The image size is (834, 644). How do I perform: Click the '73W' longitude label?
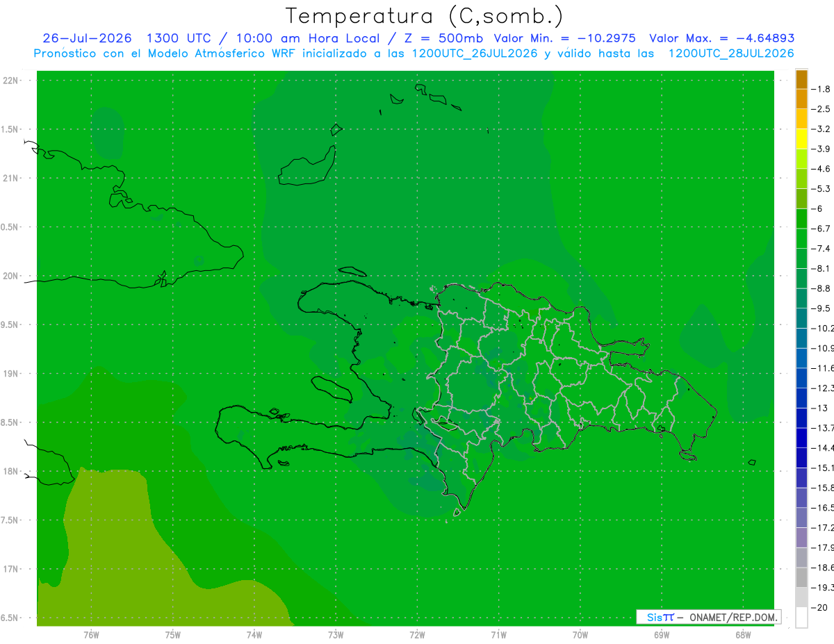pos(336,635)
